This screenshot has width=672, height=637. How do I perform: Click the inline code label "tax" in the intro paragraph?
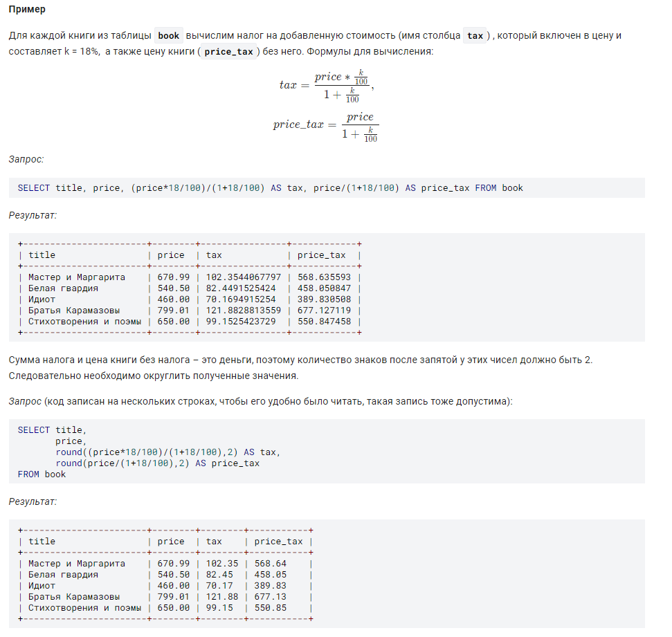[x=475, y=36]
